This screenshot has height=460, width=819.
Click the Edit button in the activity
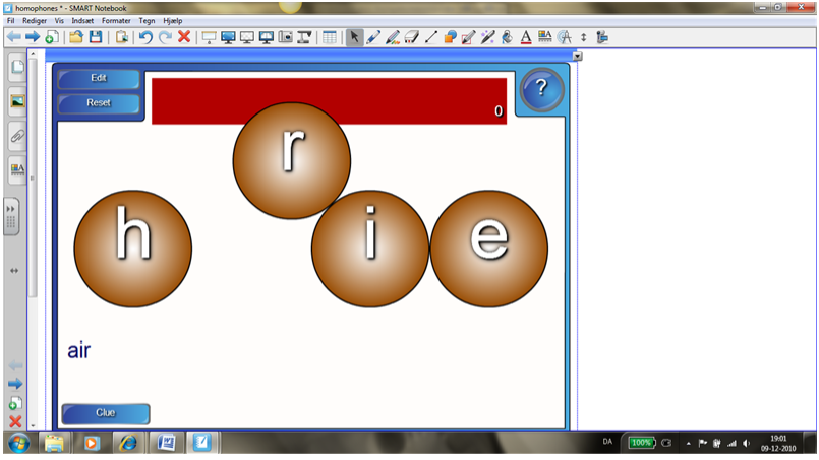pyautogui.click(x=99, y=78)
